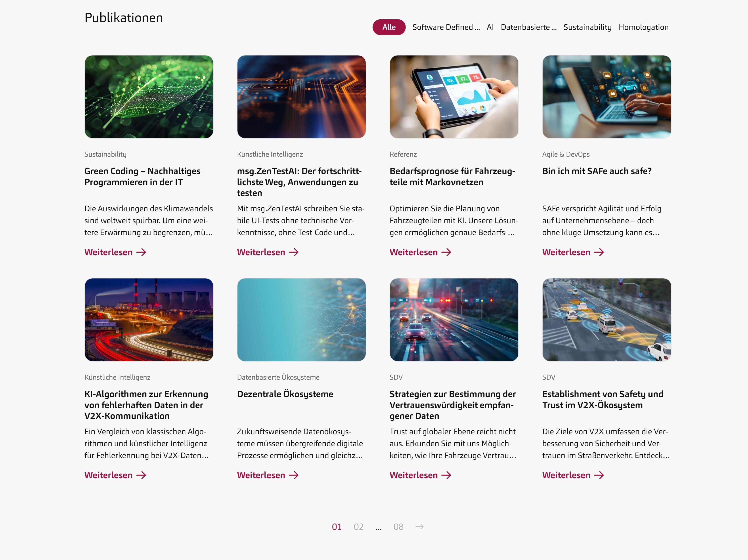Click arrow beside Dezentrale Ökosysteme Weiterlesen
748x560 pixels.
pos(294,475)
